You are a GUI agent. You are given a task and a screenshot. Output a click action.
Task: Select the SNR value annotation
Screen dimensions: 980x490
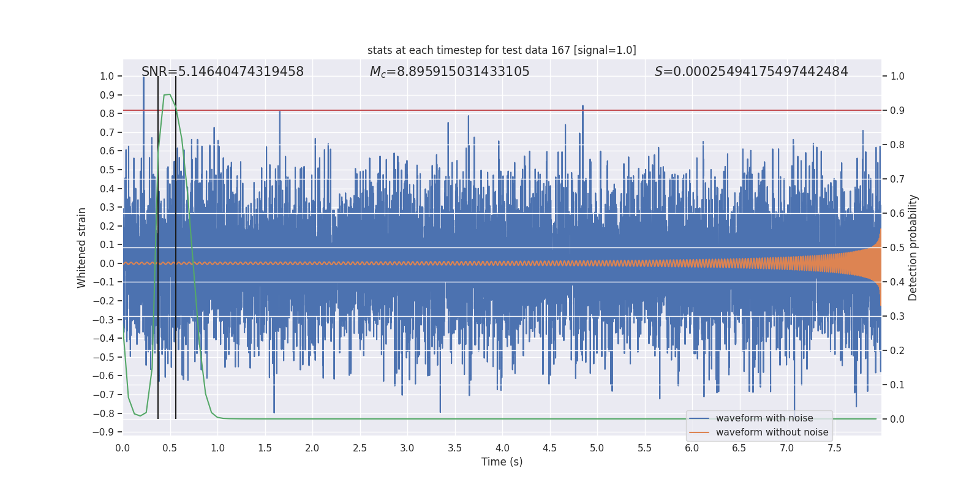coord(222,72)
